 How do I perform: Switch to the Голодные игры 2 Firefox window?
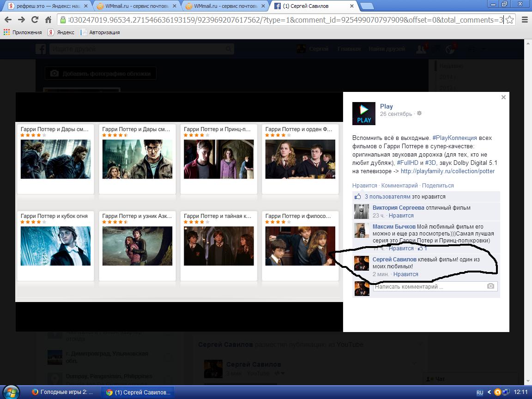pyautogui.click(x=64, y=392)
